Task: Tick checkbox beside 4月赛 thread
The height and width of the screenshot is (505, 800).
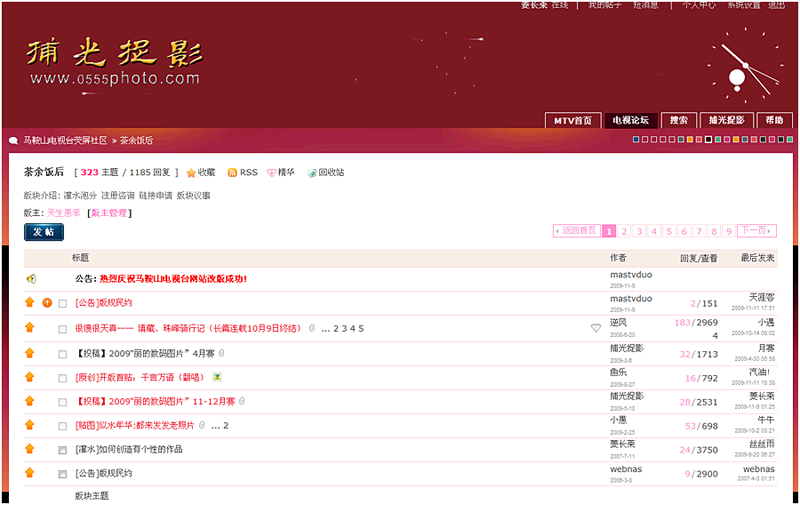Action: 62,354
